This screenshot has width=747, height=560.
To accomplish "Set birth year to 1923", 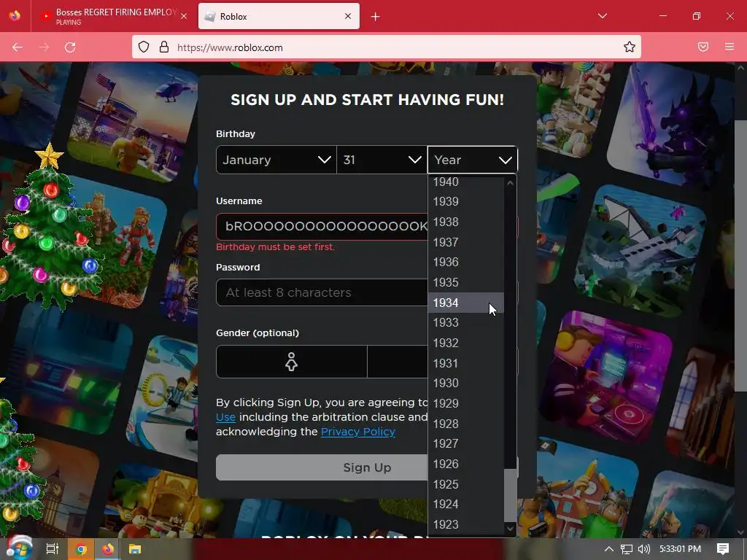I will tap(466, 524).
